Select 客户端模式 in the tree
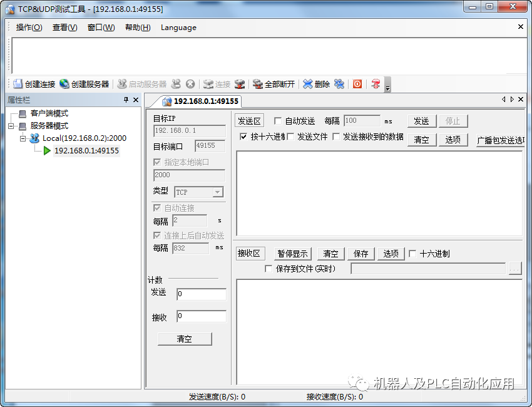This screenshot has width=532, height=407. tap(49, 113)
